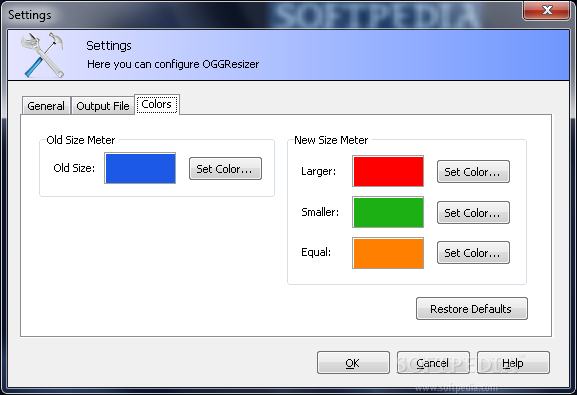Open the Output File tab
The image size is (577, 395).
point(103,106)
